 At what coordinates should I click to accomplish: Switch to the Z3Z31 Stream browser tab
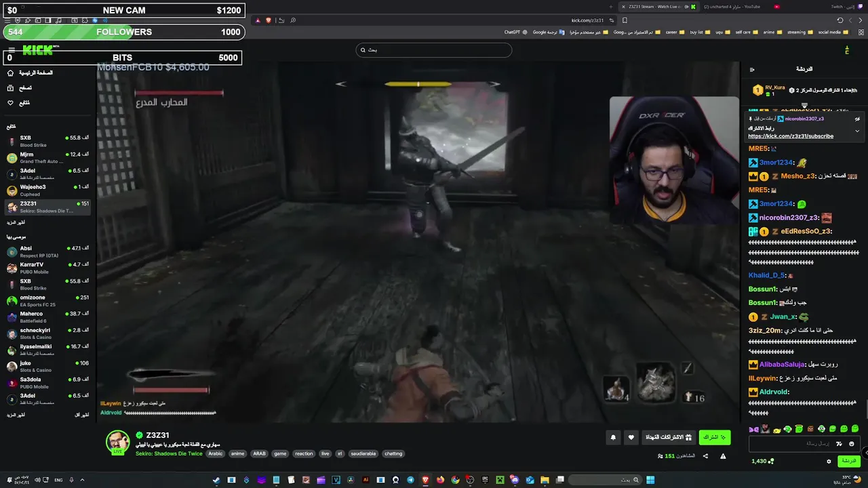tap(658, 7)
